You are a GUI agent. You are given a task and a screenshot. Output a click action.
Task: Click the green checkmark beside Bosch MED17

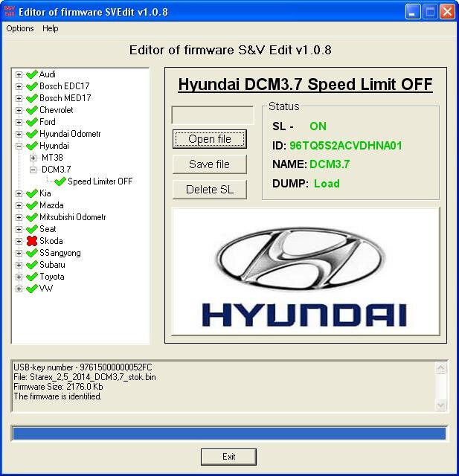[x=32, y=98]
